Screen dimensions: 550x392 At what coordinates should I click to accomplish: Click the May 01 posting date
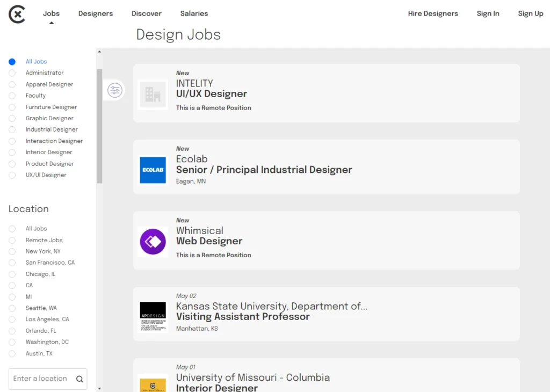click(x=185, y=367)
